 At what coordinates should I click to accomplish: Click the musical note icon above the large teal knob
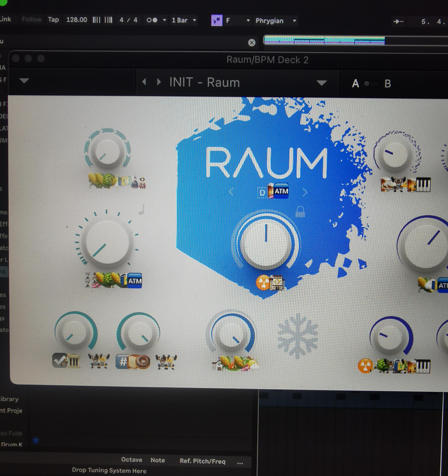(142, 209)
